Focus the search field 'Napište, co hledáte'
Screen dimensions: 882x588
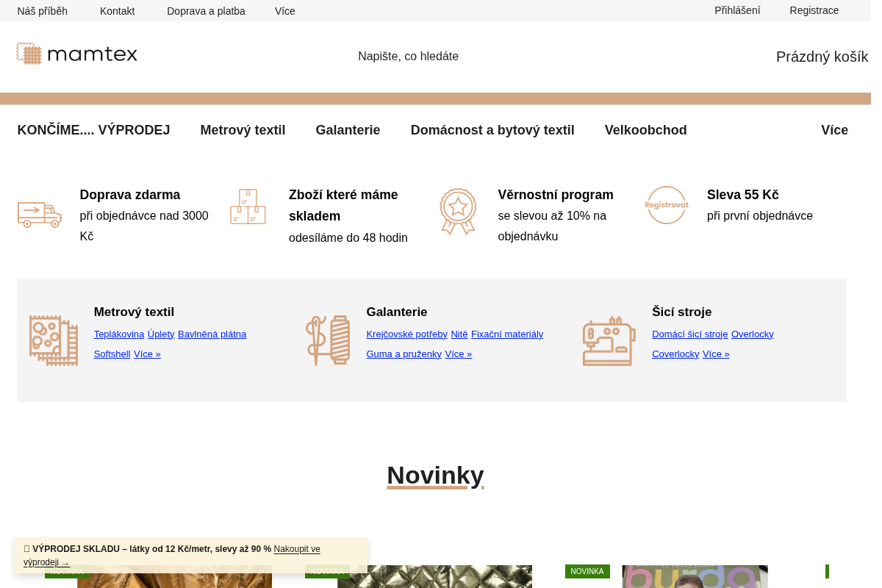pos(408,57)
